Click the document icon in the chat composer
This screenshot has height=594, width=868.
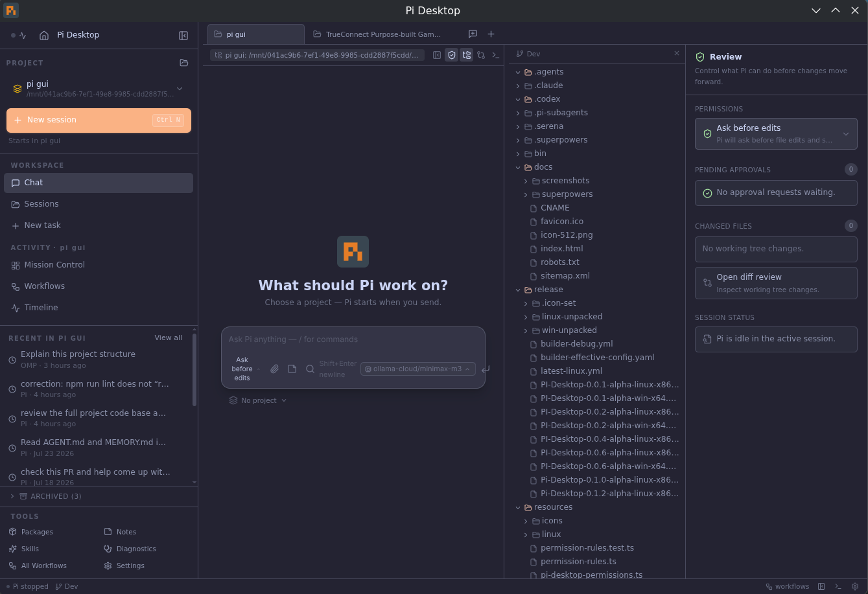tap(292, 369)
